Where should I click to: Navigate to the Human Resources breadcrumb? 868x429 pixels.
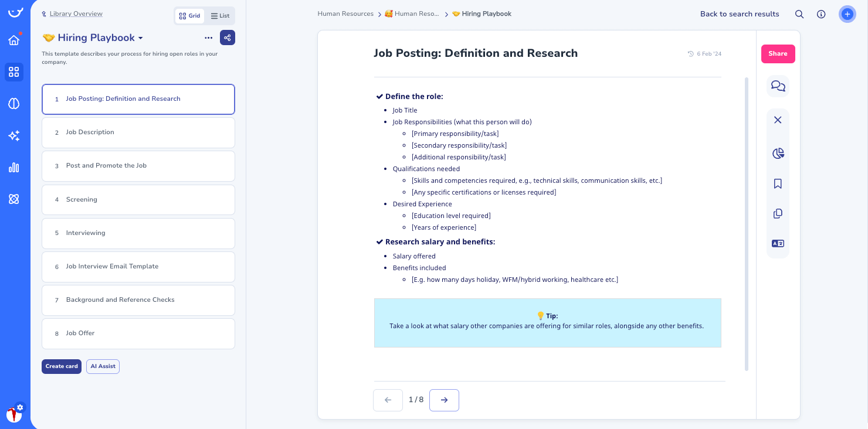tap(345, 13)
